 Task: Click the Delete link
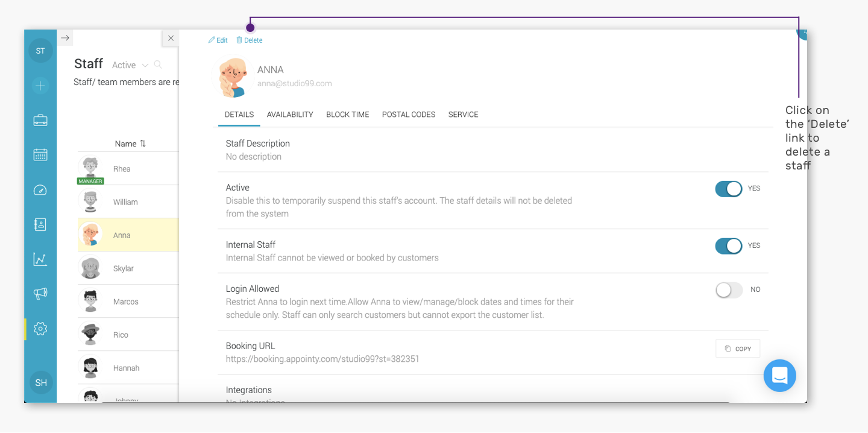(x=249, y=40)
